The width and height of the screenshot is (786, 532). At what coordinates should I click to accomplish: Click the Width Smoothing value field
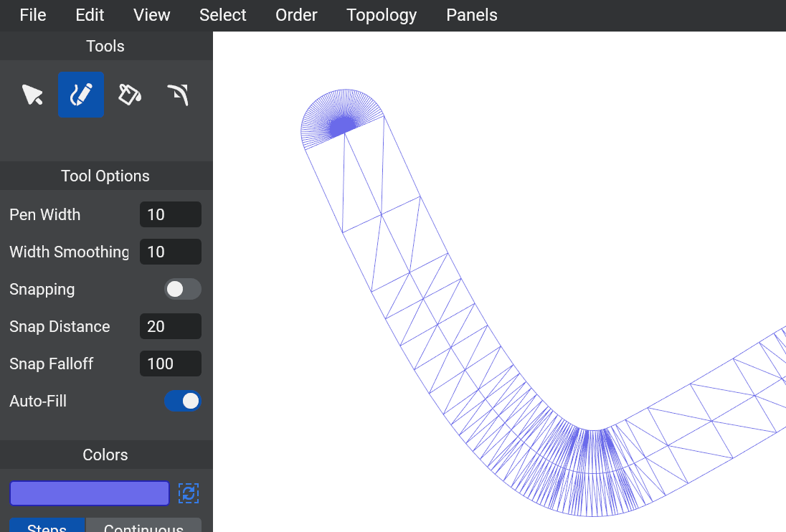[171, 252]
